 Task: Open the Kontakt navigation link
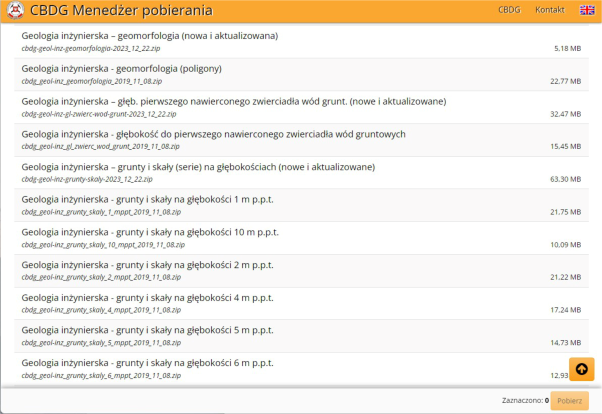point(550,10)
